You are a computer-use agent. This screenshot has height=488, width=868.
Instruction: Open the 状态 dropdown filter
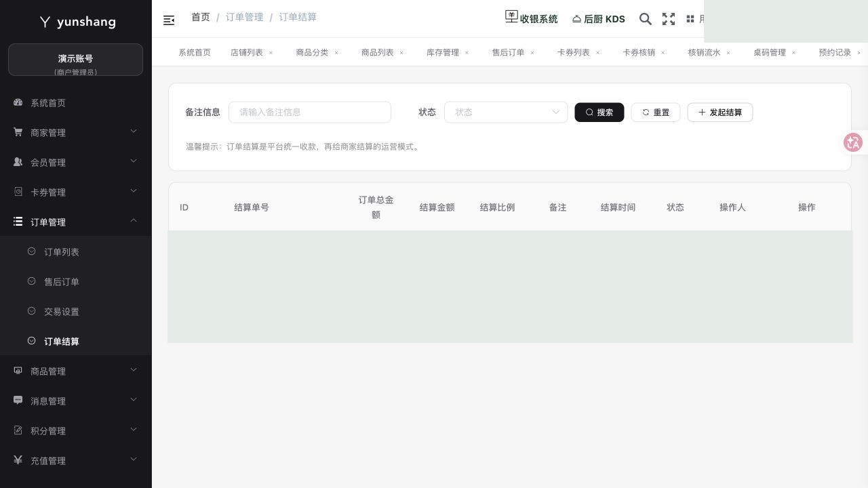tap(506, 113)
